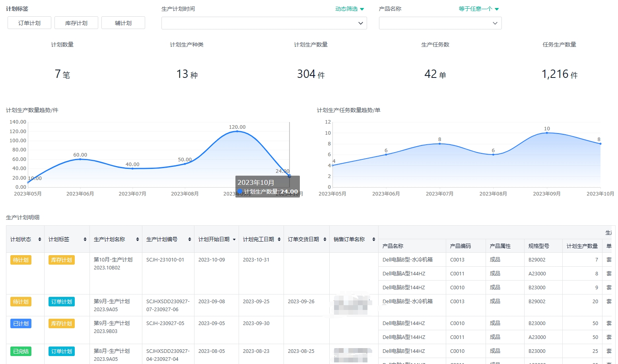The height and width of the screenshot is (364, 618).
Task: Click the 待计划 status tag in first row
Action: pos(21,260)
